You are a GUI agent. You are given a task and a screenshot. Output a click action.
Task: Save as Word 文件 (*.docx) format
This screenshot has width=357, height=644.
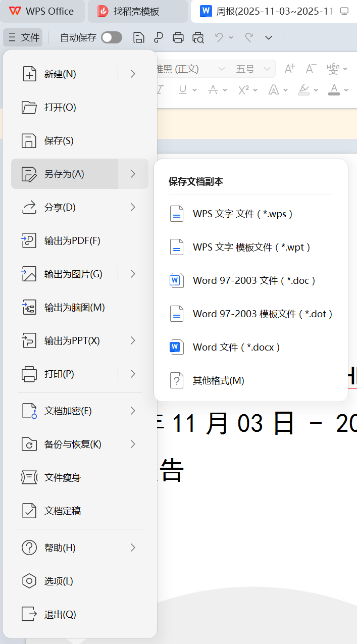coord(236,347)
